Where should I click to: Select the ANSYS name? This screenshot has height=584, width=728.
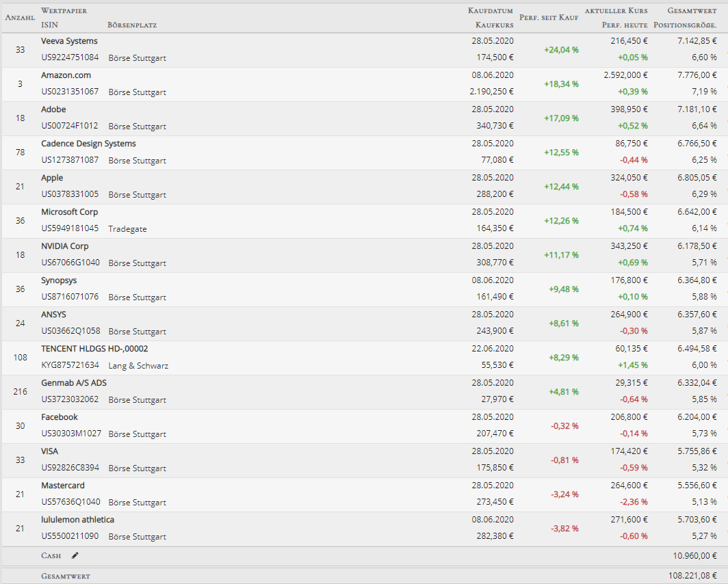53,315
